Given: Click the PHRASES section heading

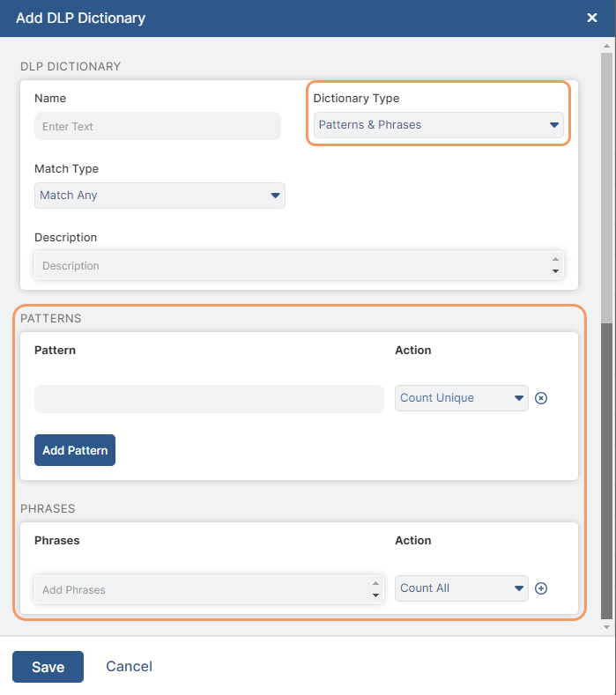Looking at the screenshot, I should (48, 509).
